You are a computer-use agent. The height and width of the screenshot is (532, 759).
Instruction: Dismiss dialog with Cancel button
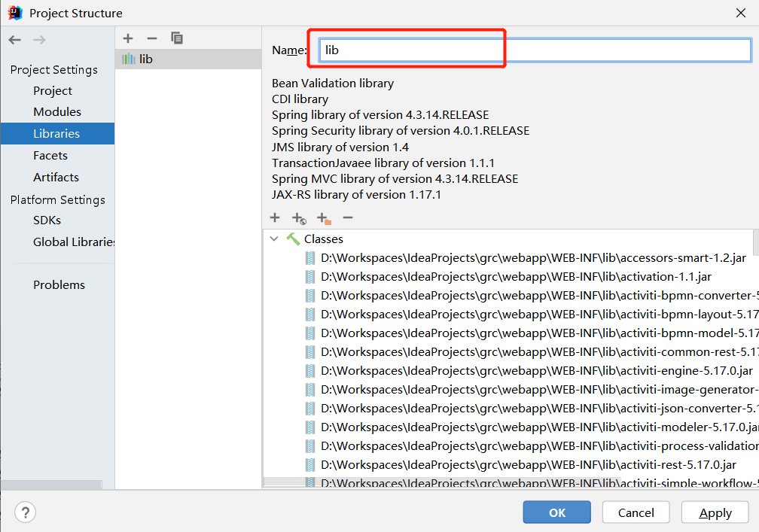636,512
